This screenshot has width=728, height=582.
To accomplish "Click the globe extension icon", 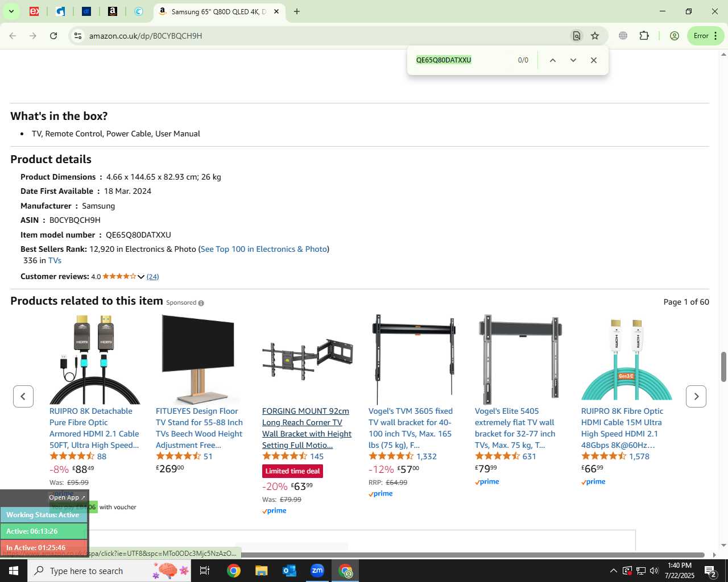I will (x=623, y=36).
